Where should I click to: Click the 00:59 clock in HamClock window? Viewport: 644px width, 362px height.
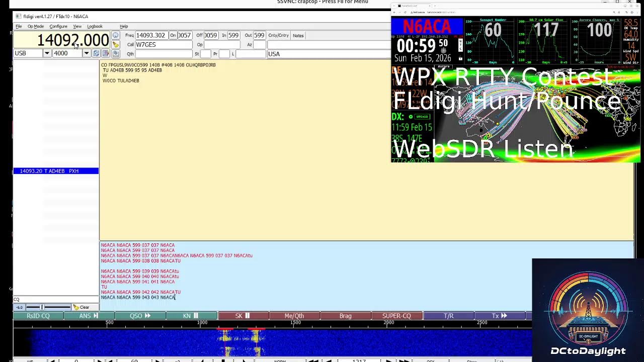click(x=417, y=46)
